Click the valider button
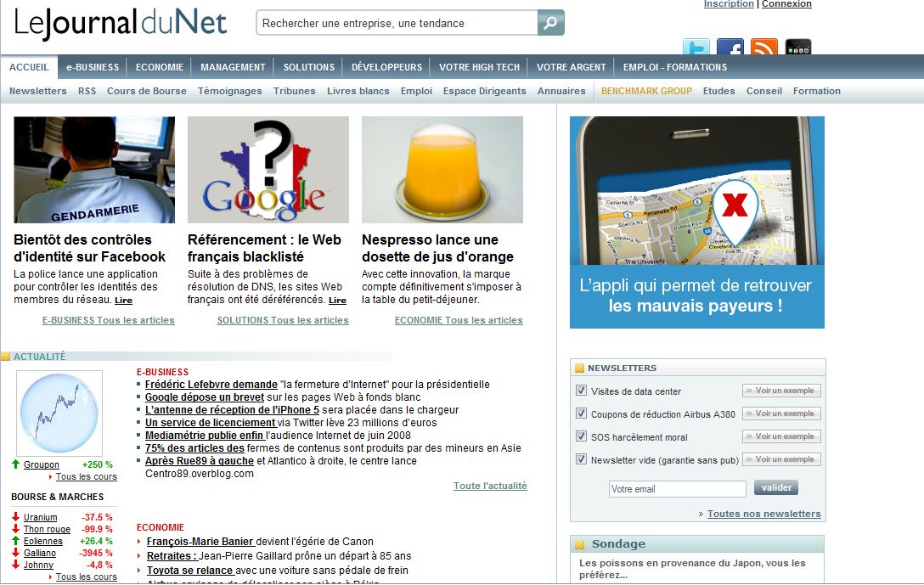Screen dimensions: 924x585 coord(776,488)
